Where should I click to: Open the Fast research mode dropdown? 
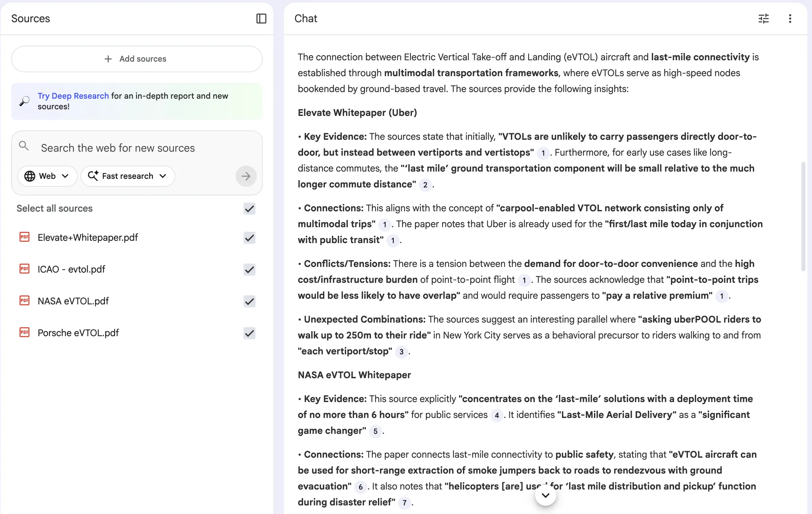click(x=127, y=176)
